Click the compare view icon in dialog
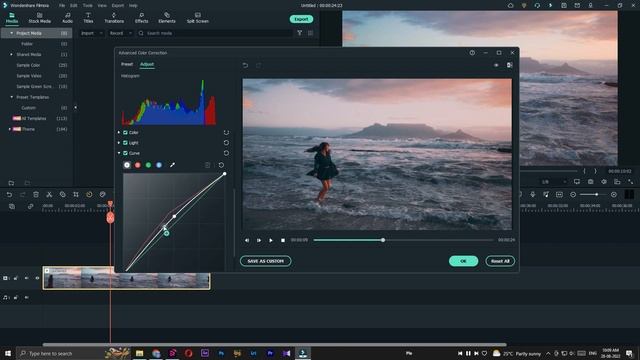Screen dimensions: 640x360 (x=509, y=65)
